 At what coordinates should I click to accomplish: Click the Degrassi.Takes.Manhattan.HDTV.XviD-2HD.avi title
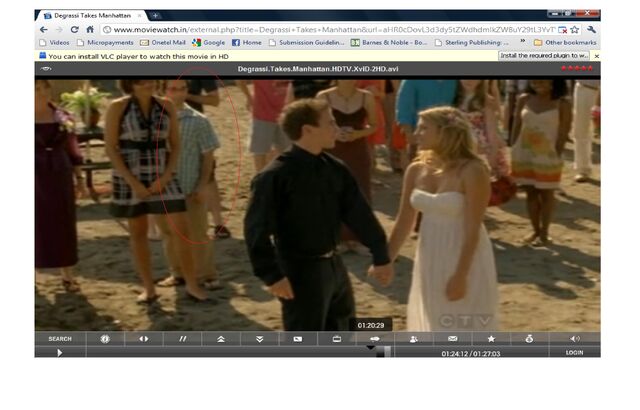(x=318, y=69)
